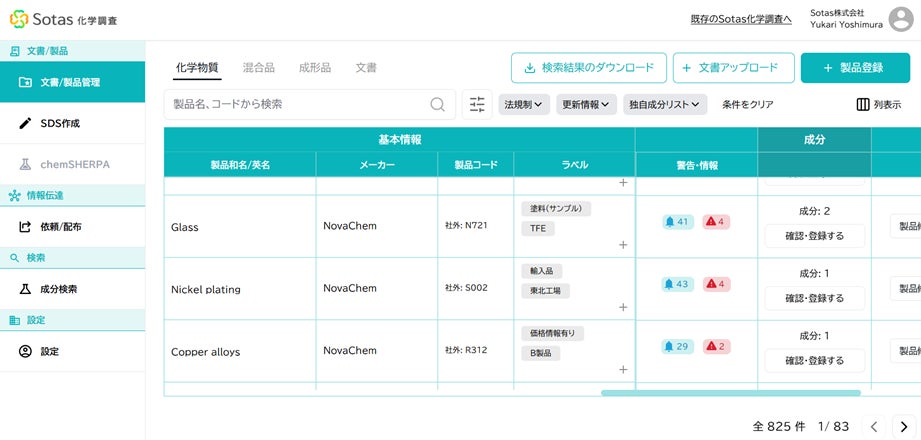Click red warning badge for Glass
921x440 pixels.
coord(716,222)
